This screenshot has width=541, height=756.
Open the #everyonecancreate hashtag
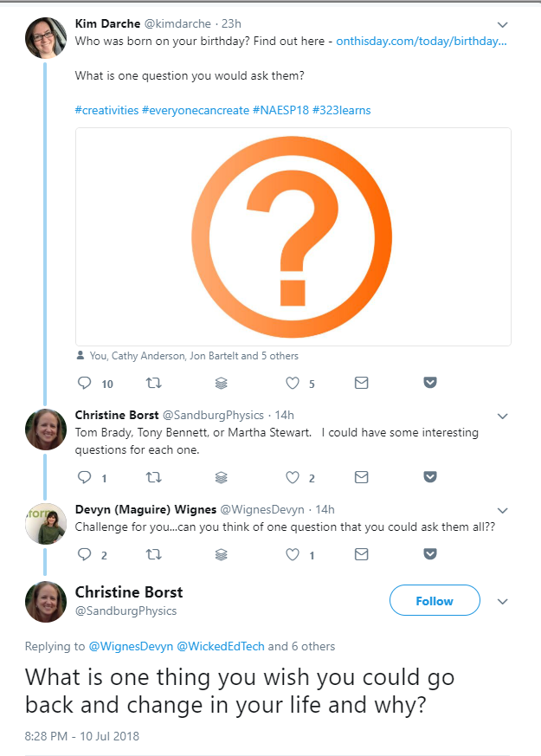point(196,110)
